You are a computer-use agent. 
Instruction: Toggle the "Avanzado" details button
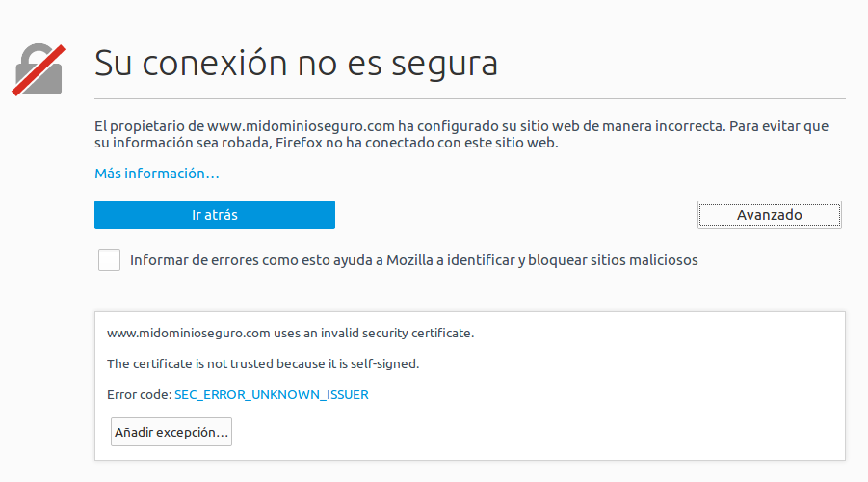(769, 215)
